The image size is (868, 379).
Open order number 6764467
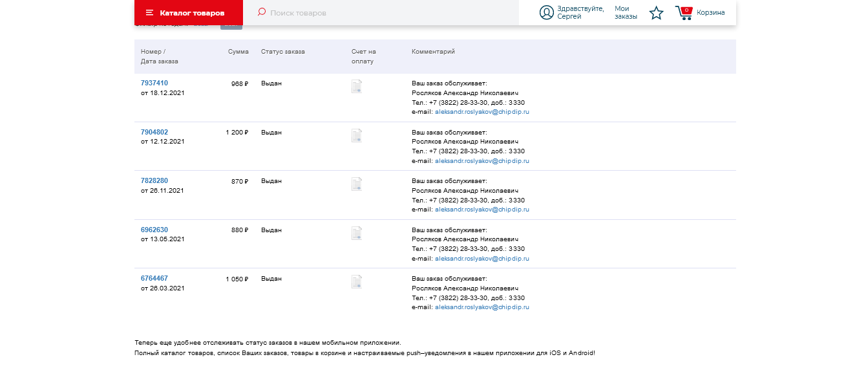[154, 278]
